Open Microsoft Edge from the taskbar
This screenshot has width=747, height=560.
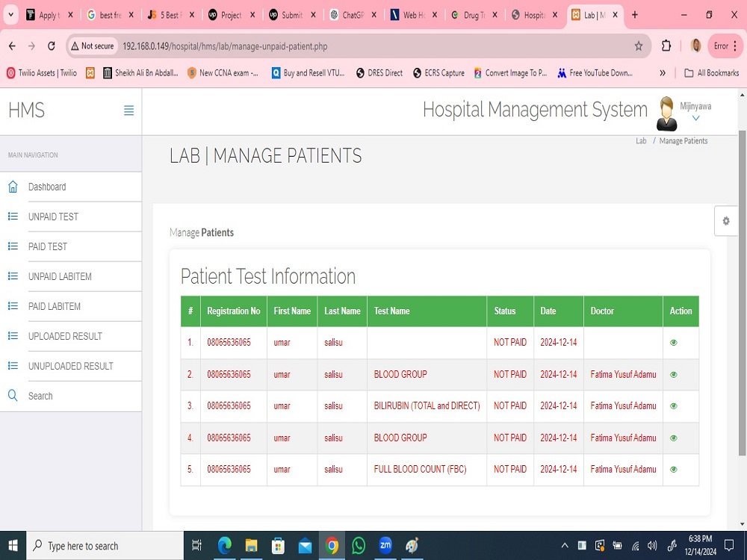[x=224, y=546]
